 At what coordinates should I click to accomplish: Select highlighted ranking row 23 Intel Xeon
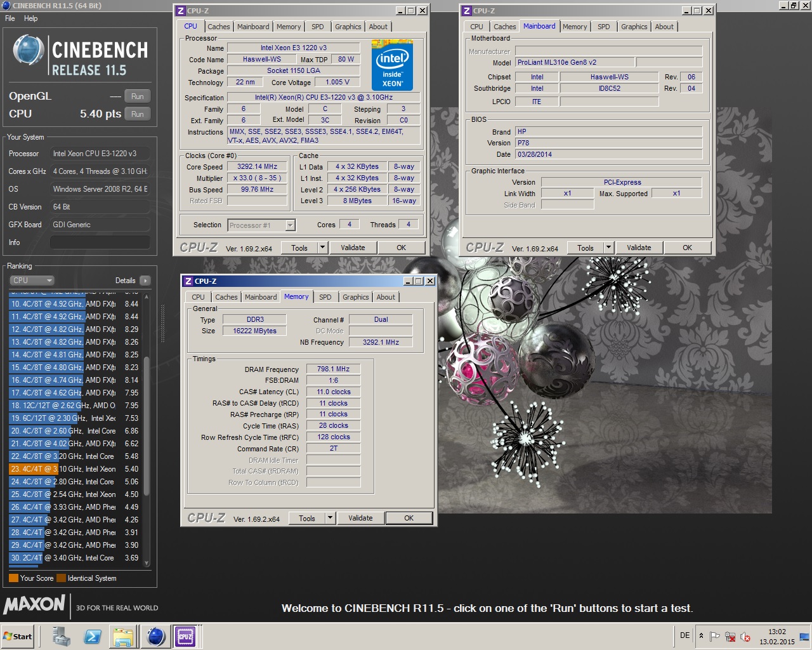tap(74, 469)
